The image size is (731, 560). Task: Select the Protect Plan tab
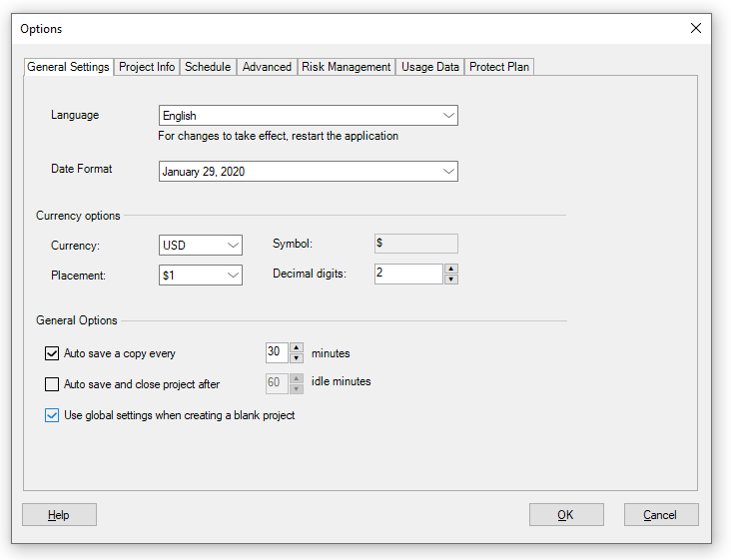pyautogui.click(x=499, y=67)
